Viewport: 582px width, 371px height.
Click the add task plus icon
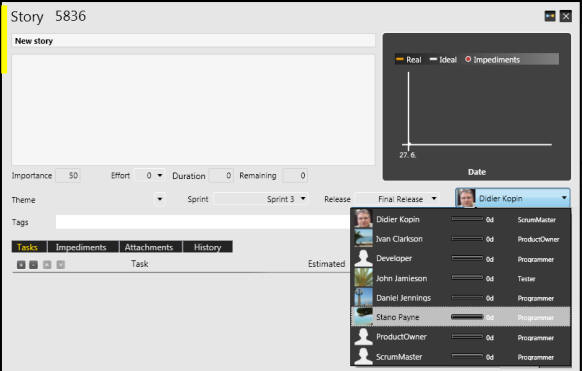coord(21,265)
